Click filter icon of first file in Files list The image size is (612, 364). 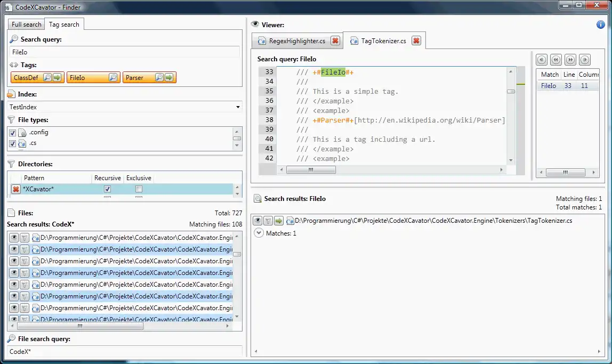(25, 238)
